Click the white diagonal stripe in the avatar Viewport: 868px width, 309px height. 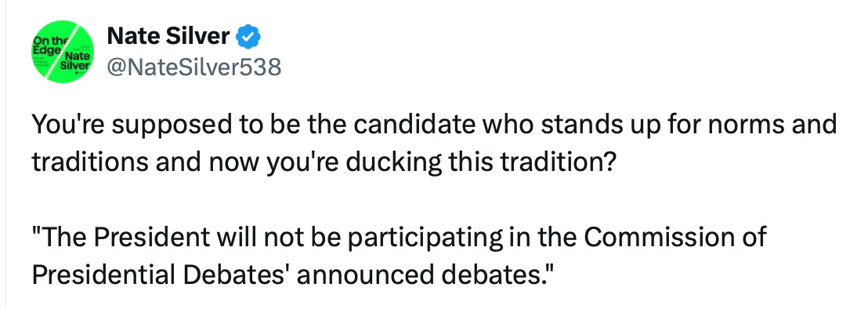[63, 52]
